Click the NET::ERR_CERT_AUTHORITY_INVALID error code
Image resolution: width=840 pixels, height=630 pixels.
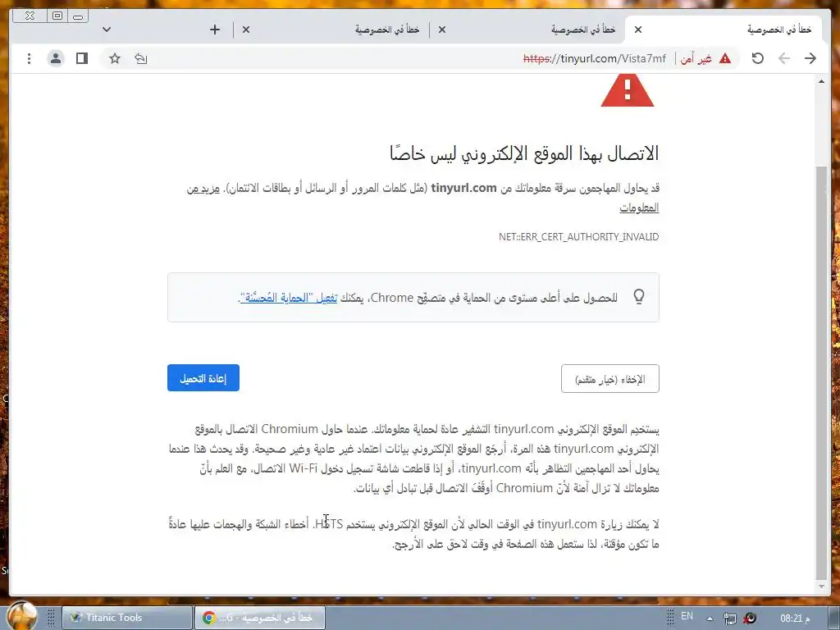tap(578, 237)
